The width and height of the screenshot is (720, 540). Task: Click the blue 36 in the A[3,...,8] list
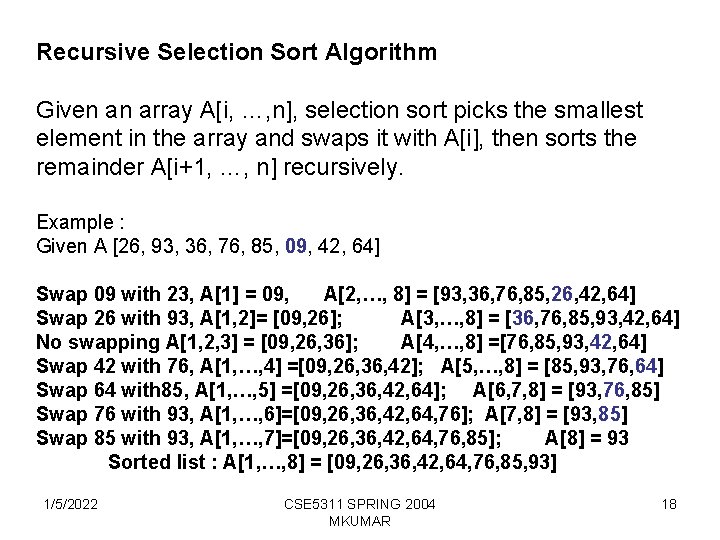coord(523,318)
